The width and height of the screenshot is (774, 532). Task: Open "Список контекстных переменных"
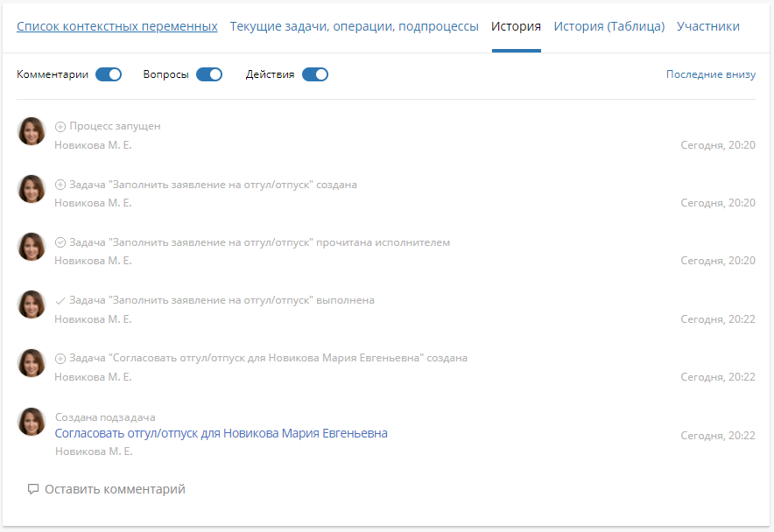click(x=116, y=26)
